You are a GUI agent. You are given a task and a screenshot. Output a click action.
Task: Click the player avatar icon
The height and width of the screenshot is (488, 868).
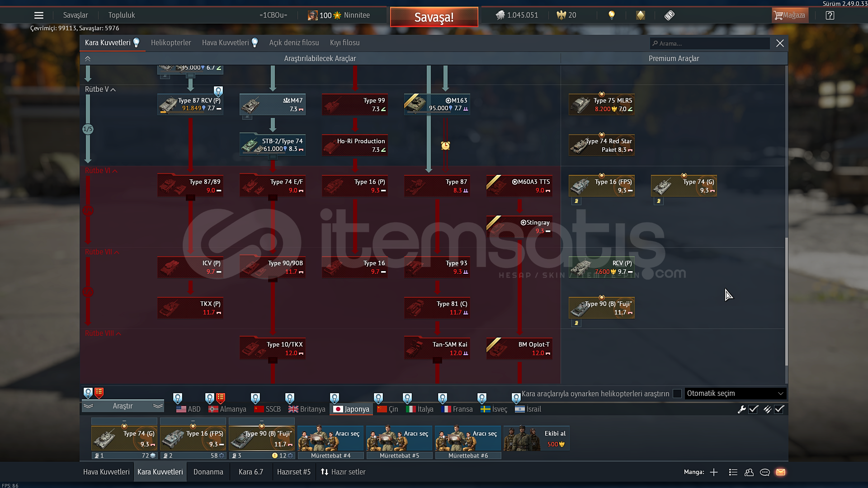pos(312,15)
